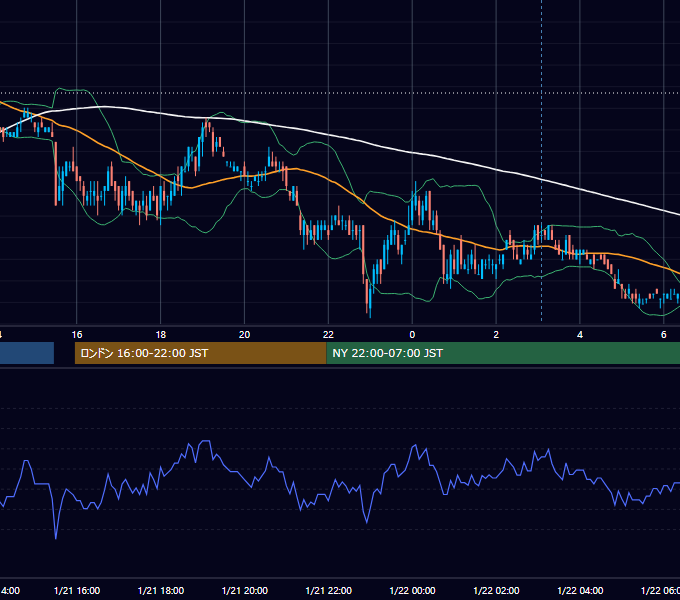680x600 pixels.
Task: Click the 1/21 16:00 date label
Action: tap(77, 590)
